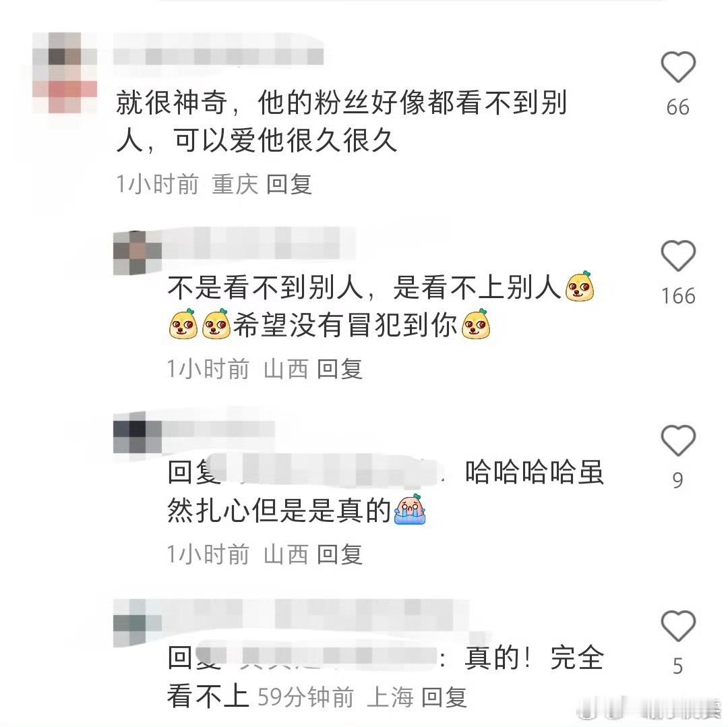Image resolution: width=728 pixels, height=727 pixels.
Task: Reply to the 重庆 comment
Action: tap(289, 184)
